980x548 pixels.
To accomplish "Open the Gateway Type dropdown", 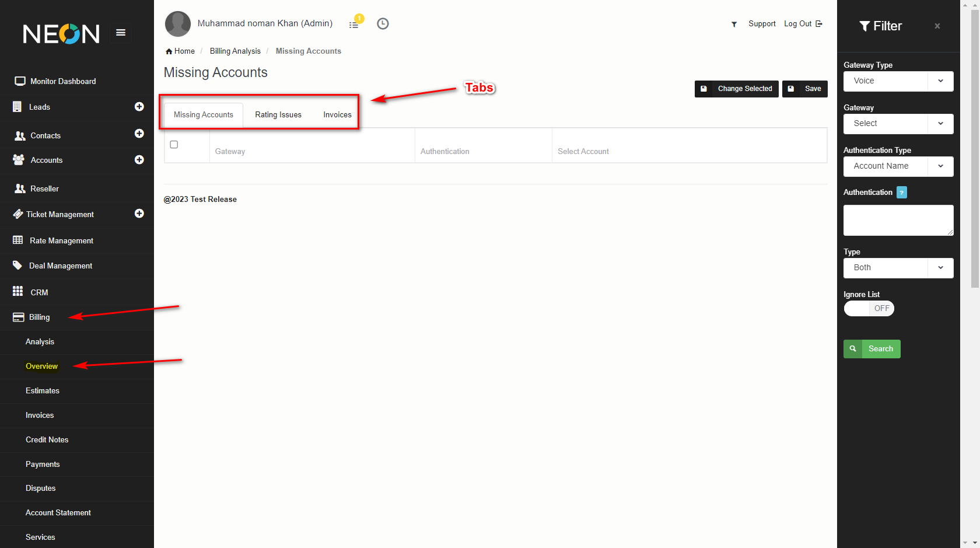I will tap(898, 81).
